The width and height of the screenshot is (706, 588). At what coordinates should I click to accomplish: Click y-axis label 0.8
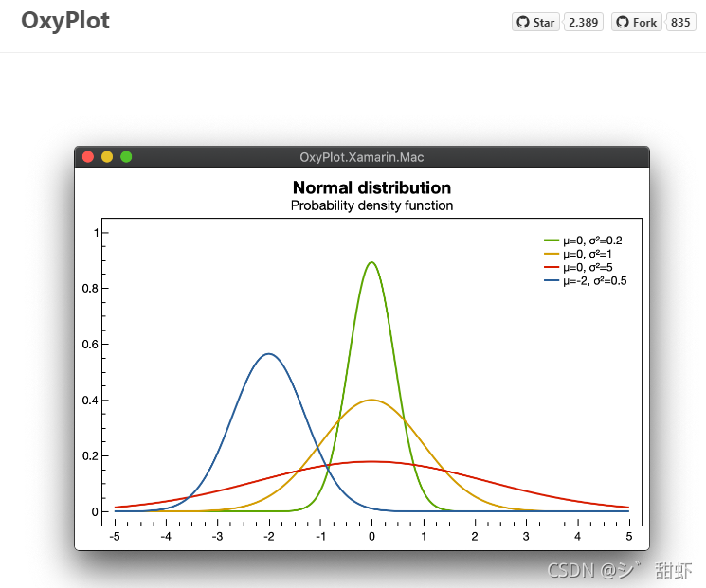pos(90,289)
